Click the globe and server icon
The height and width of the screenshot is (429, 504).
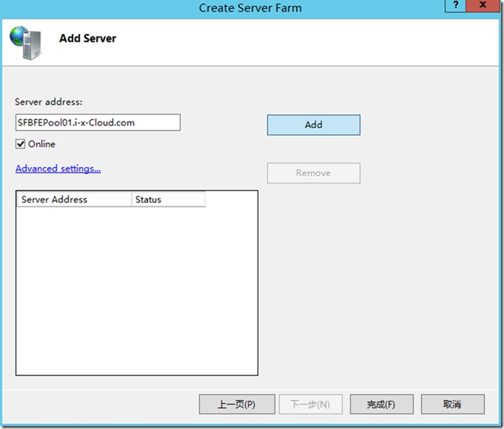26,43
